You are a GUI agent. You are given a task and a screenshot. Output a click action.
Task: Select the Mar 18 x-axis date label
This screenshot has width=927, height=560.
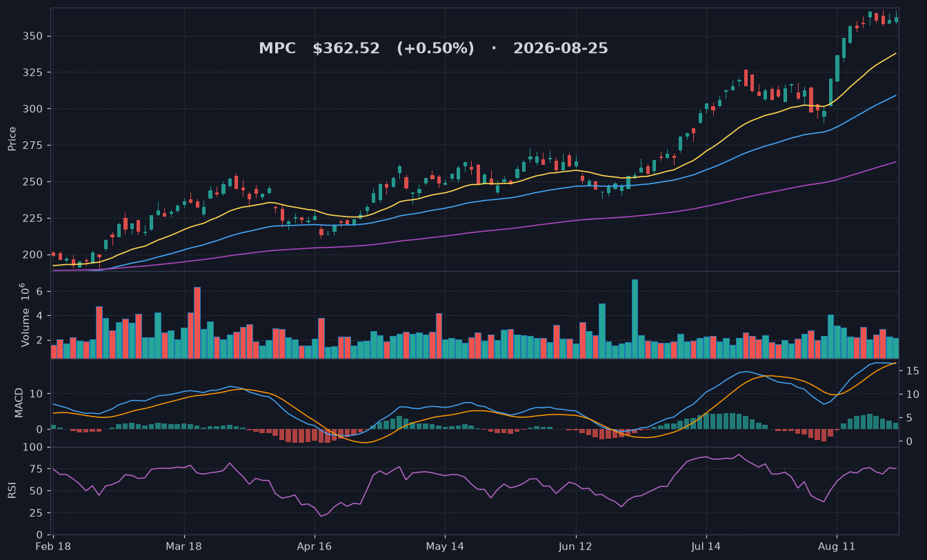[184, 546]
